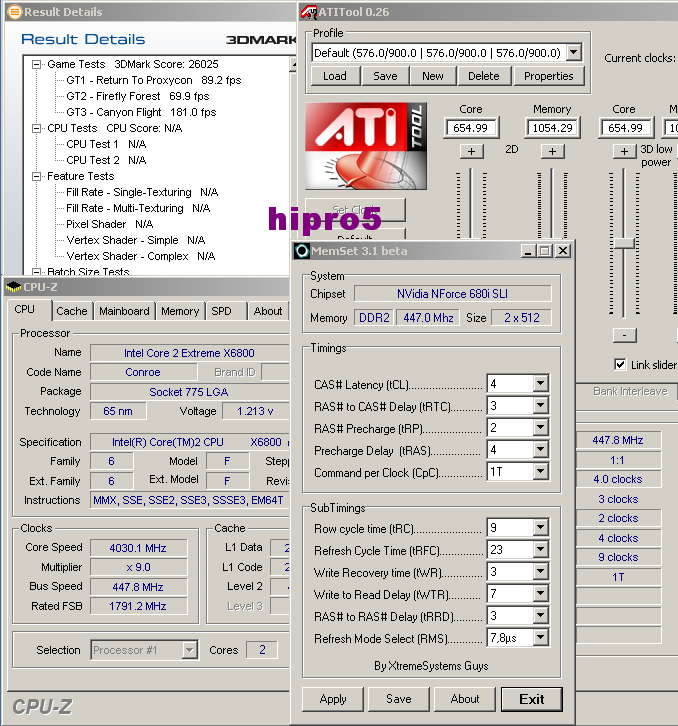Click the 3D low power Core field 654.99
Image resolution: width=678 pixels, height=726 pixels.
point(625,128)
